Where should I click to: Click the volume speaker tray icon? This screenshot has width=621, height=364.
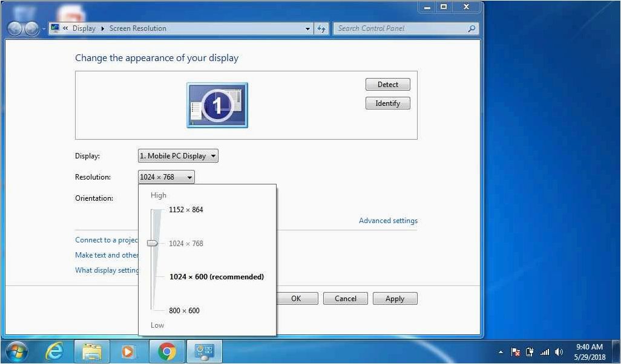559,352
